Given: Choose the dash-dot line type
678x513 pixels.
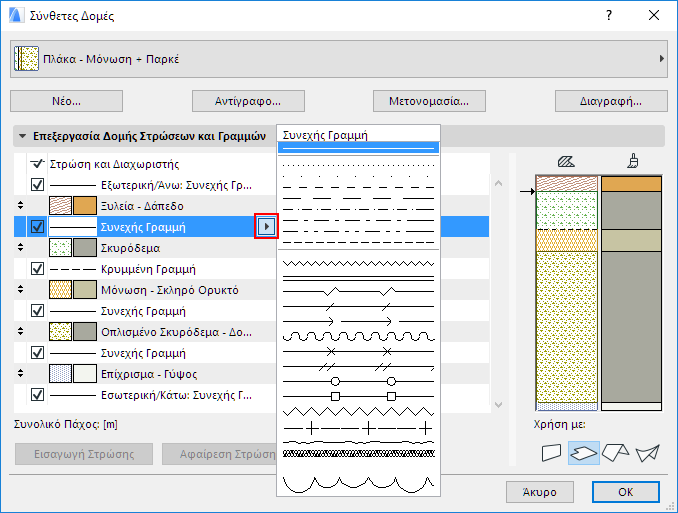Looking at the screenshot, I should pyautogui.click(x=358, y=209).
